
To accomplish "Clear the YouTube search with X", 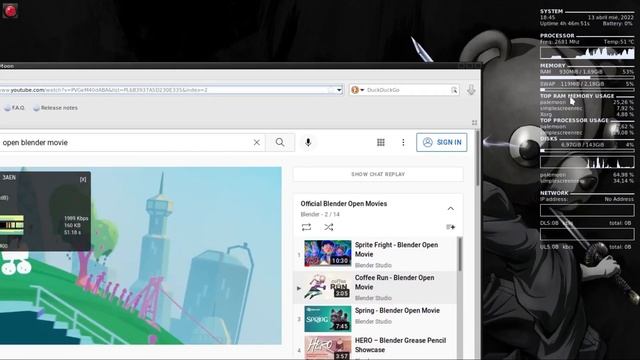I will click(x=256, y=142).
